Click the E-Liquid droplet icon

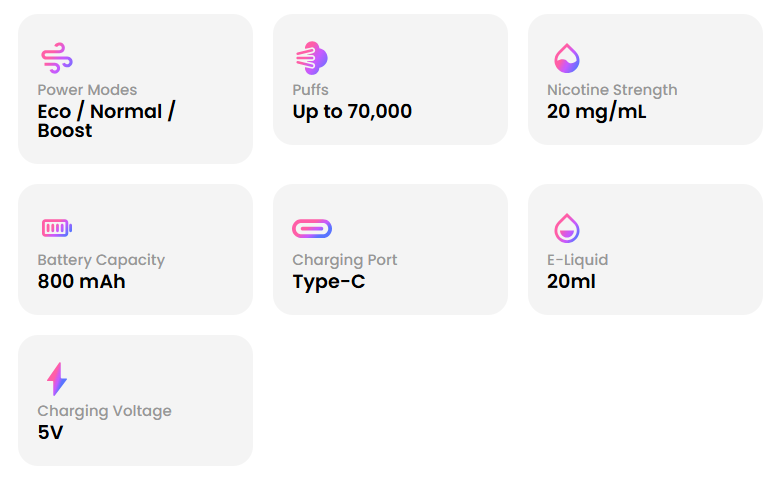coord(567,228)
